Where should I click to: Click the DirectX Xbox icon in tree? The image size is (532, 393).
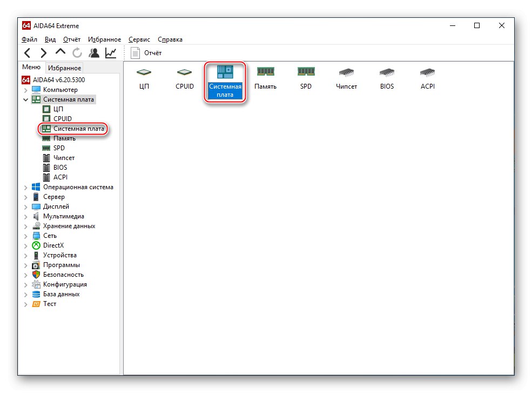pyautogui.click(x=36, y=245)
